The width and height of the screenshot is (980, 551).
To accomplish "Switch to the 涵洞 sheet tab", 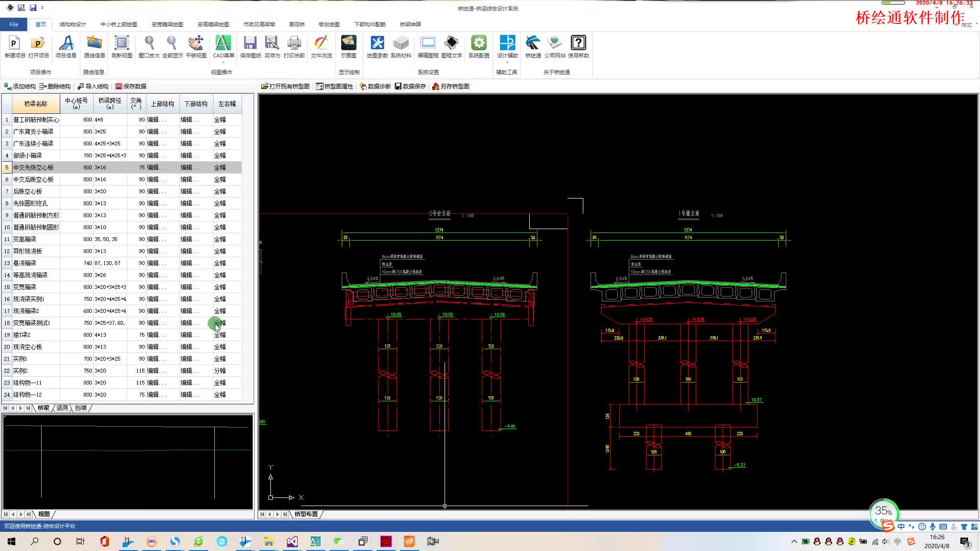I will pyautogui.click(x=62, y=408).
